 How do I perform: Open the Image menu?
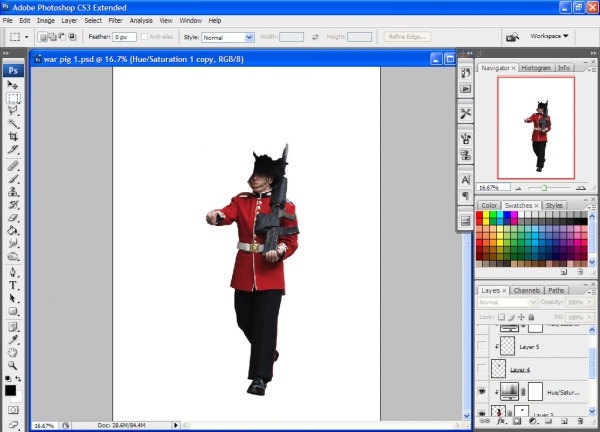tap(46, 21)
